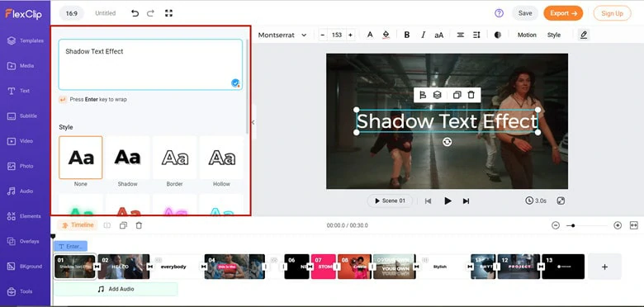This screenshot has height=307, width=644.
Task: Toggle italic text formatting
Action: [x=423, y=35]
